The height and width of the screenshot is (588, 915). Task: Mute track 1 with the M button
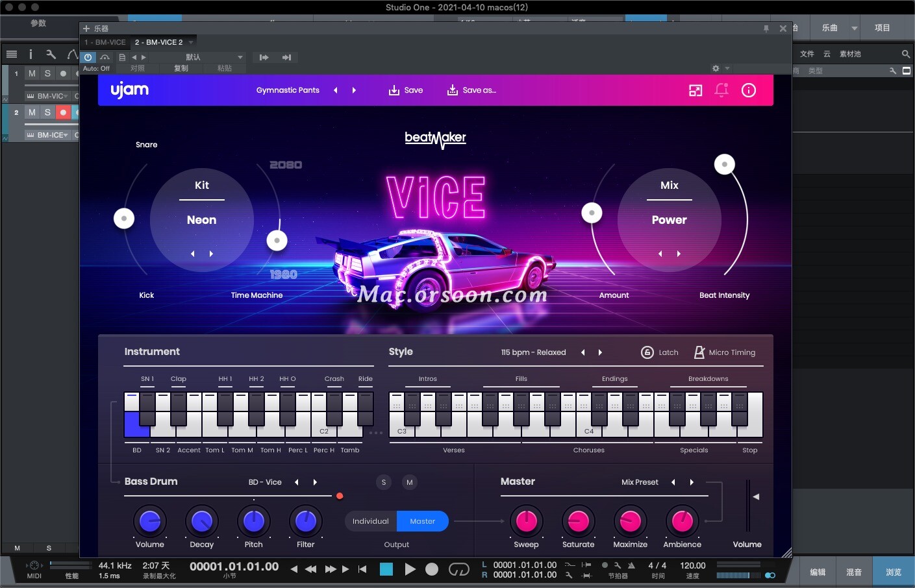[x=32, y=73]
